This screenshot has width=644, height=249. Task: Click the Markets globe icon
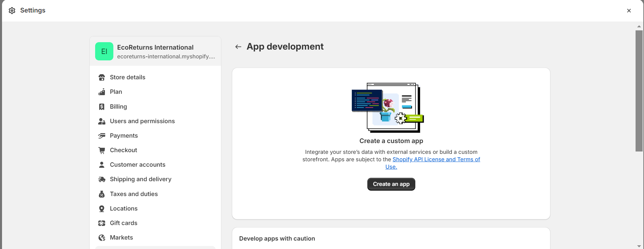tap(102, 238)
